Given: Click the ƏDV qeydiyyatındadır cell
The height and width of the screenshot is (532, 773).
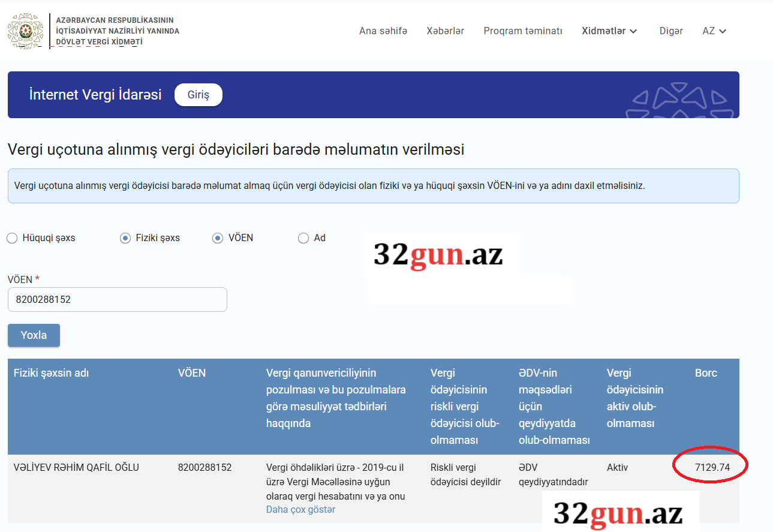Looking at the screenshot, I should (x=553, y=474).
